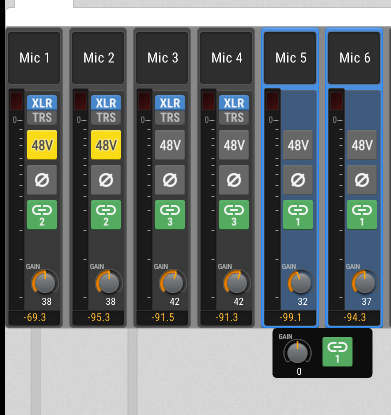
Task: Set Mic 1 input to XLR
Action: [x=42, y=103]
